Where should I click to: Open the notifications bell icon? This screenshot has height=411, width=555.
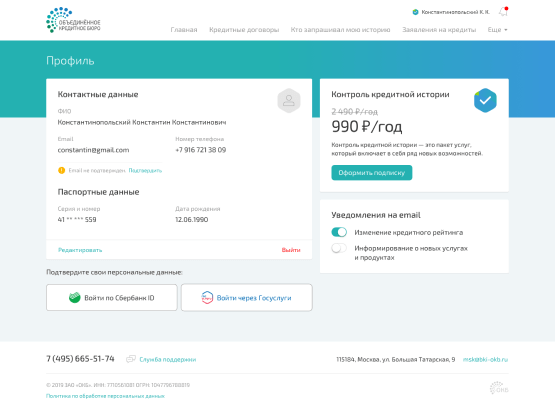coord(503,12)
